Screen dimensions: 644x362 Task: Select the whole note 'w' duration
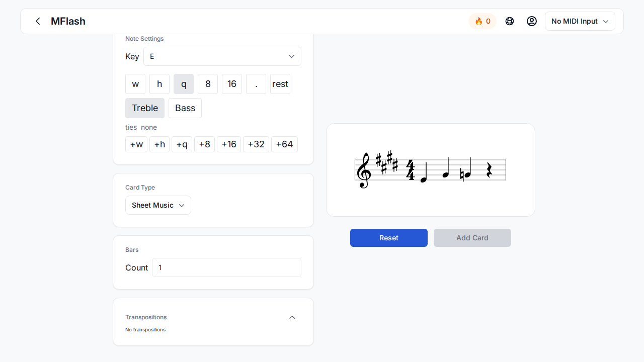point(135,84)
